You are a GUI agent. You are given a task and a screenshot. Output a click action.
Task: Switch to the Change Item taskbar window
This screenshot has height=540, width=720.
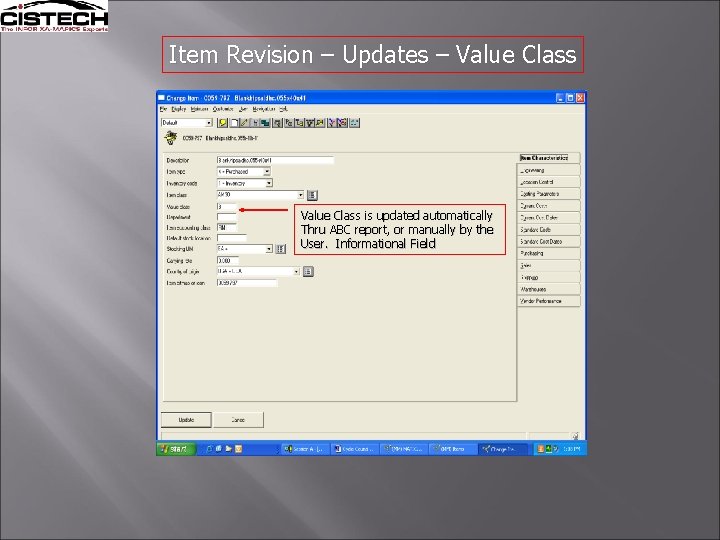[501, 449]
